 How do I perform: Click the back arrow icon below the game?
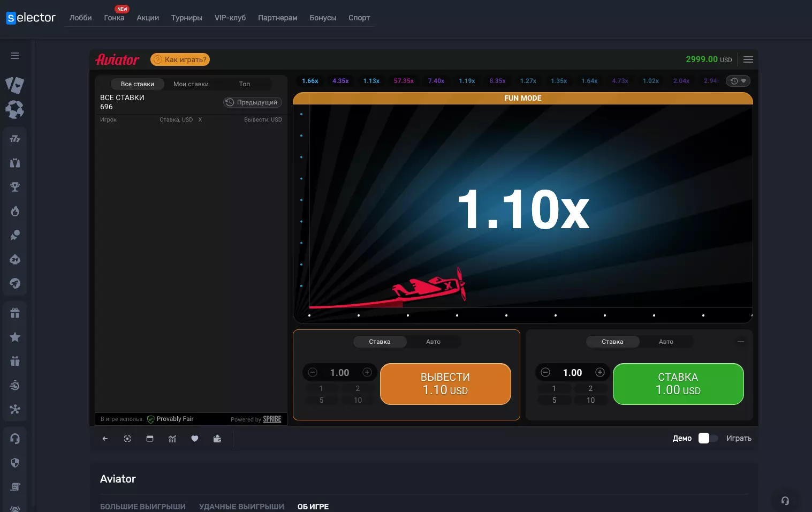tap(105, 439)
